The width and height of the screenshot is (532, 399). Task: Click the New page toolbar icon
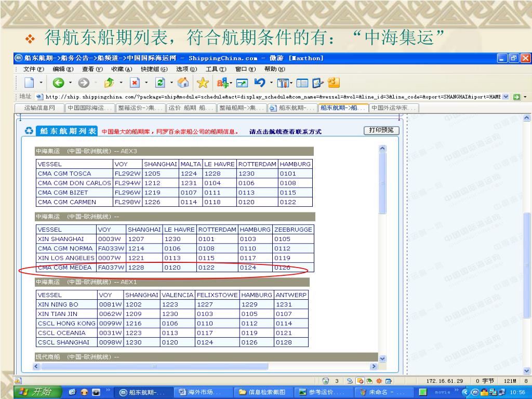click(x=29, y=83)
